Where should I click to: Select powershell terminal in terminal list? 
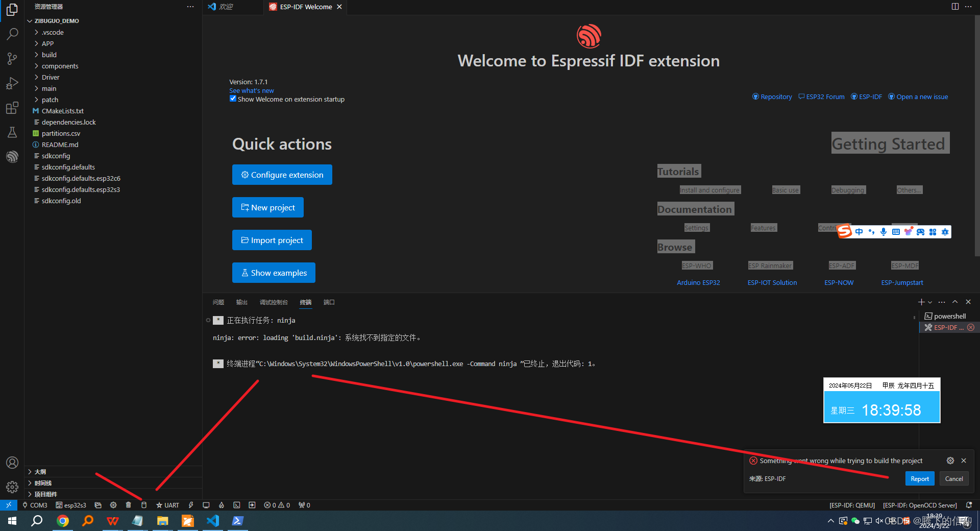[949, 316]
